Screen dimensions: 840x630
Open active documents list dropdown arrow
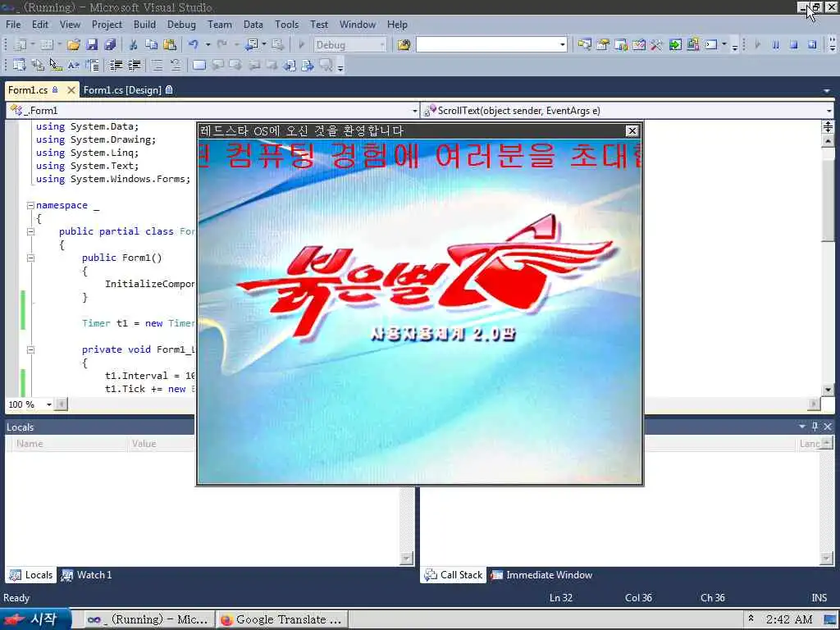(x=827, y=91)
